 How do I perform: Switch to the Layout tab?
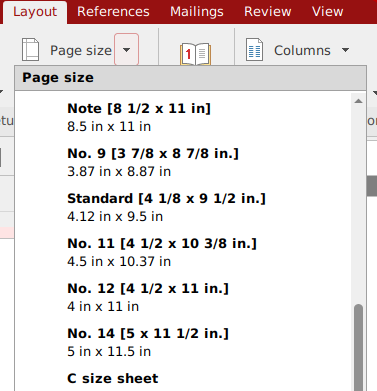[35, 12]
